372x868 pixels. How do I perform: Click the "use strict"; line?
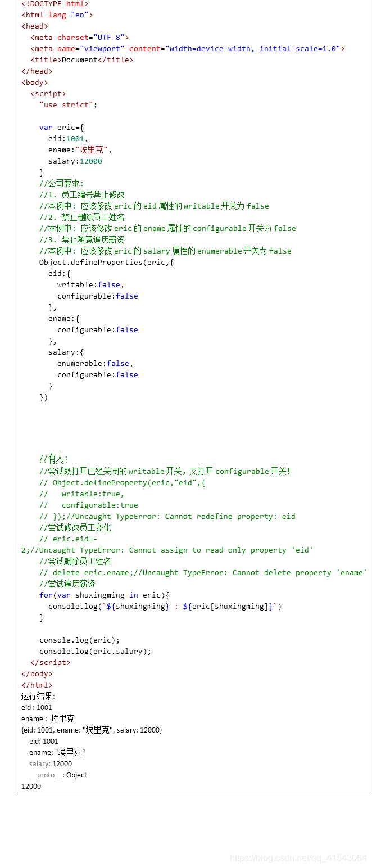(x=68, y=105)
